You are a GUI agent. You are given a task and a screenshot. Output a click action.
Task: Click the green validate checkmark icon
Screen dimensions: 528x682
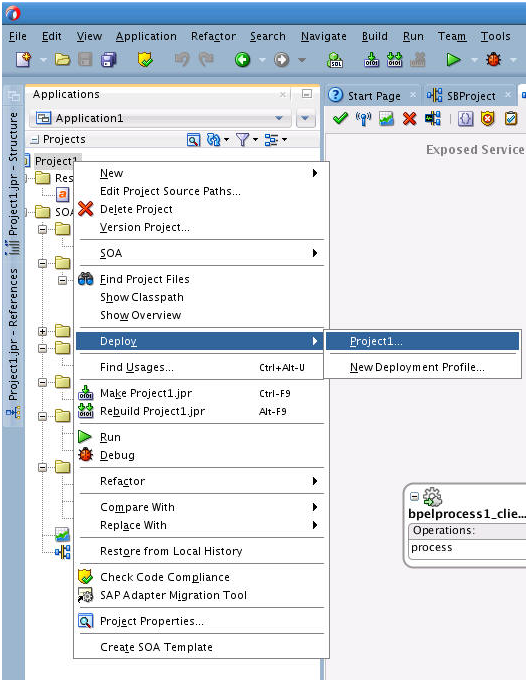pos(340,118)
